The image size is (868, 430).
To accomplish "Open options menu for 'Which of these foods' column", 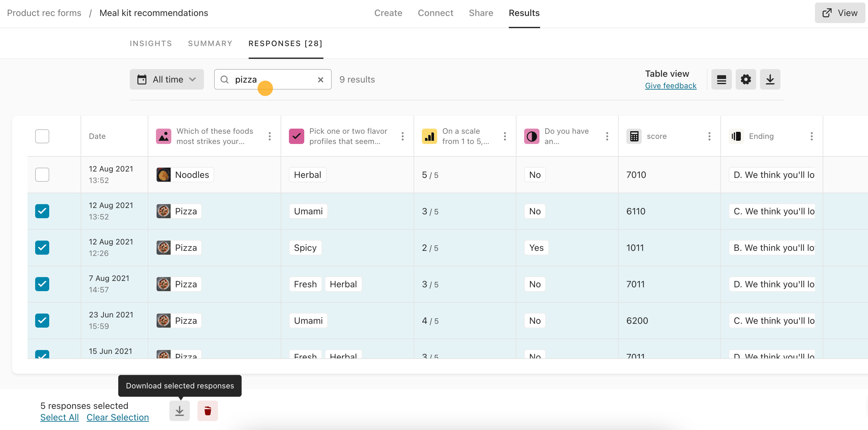I will (x=270, y=136).
